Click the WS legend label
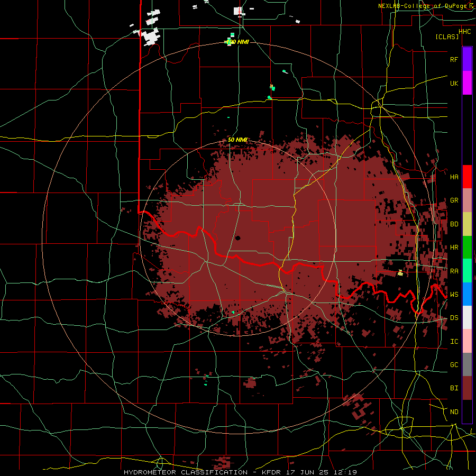476x476 pixels. coord(454,295)
